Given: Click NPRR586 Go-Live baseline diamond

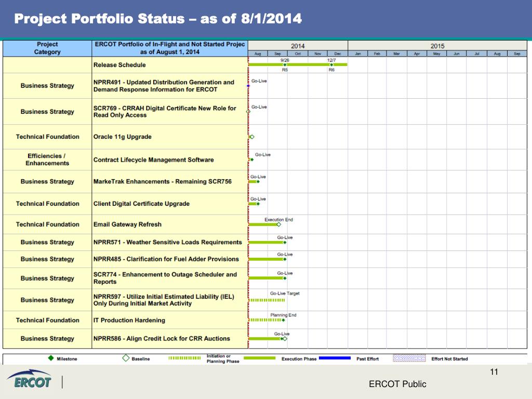Looking at the screenshot, I should click(x=285, y=339).
